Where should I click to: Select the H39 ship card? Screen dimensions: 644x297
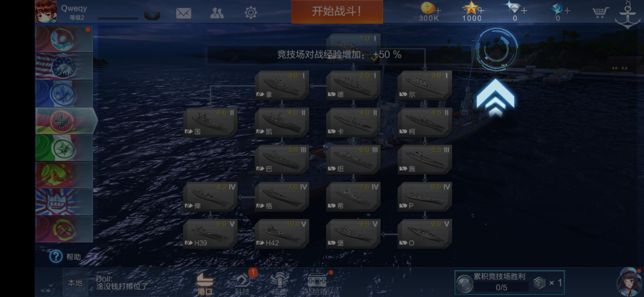click(x=210, y=234)
